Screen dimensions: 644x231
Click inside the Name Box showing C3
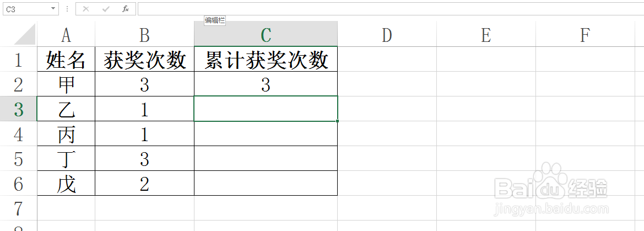(x=26, y=9)
